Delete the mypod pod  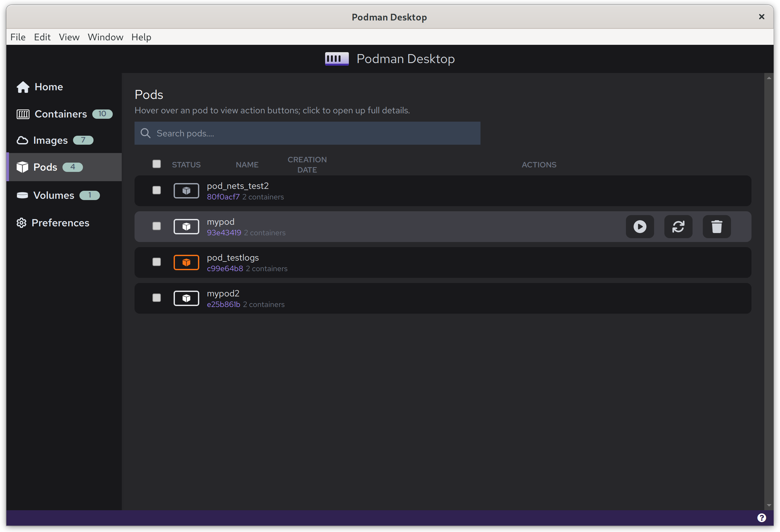[717, 227]
